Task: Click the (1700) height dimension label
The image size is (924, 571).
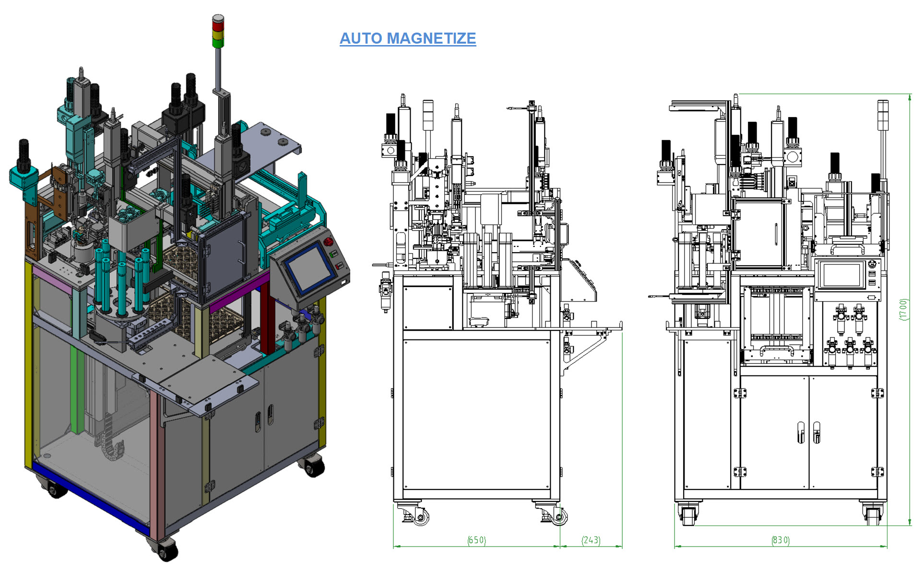Action: pos(903,310)
